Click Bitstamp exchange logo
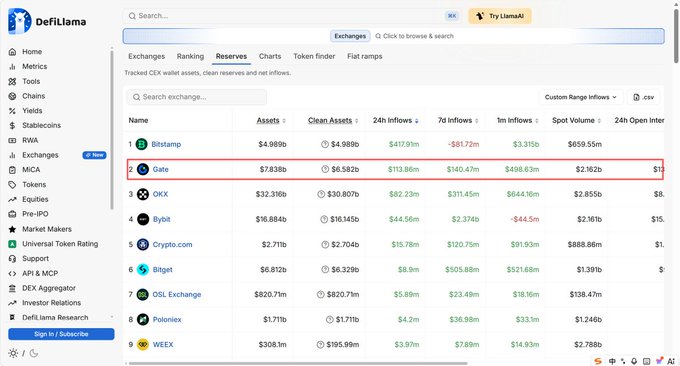 point(142,144)
